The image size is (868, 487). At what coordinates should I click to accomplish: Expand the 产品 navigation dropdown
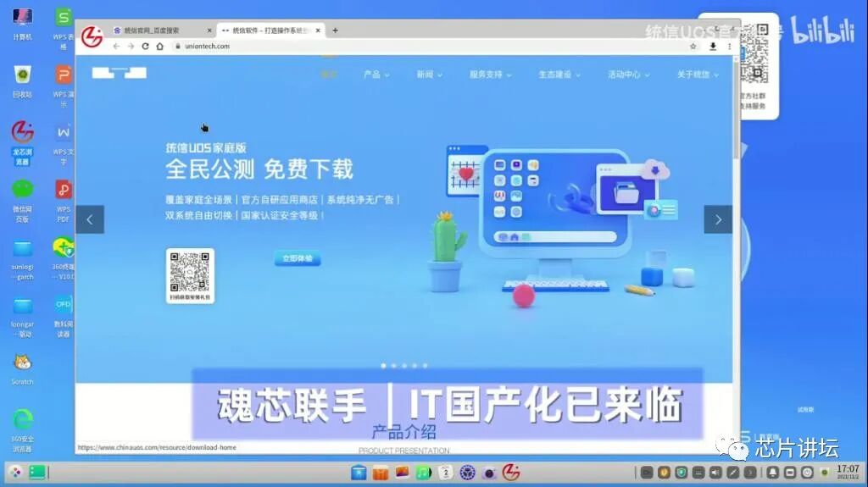click(x=376, y=75)
